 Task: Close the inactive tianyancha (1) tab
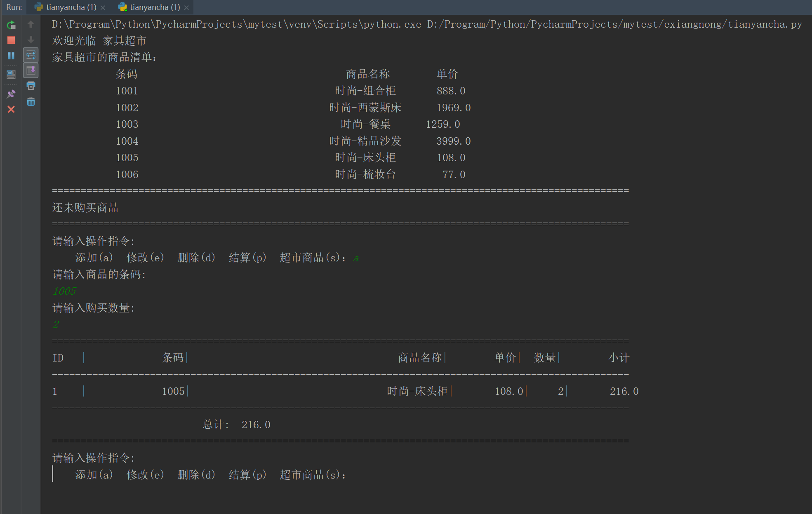(103, 8)
